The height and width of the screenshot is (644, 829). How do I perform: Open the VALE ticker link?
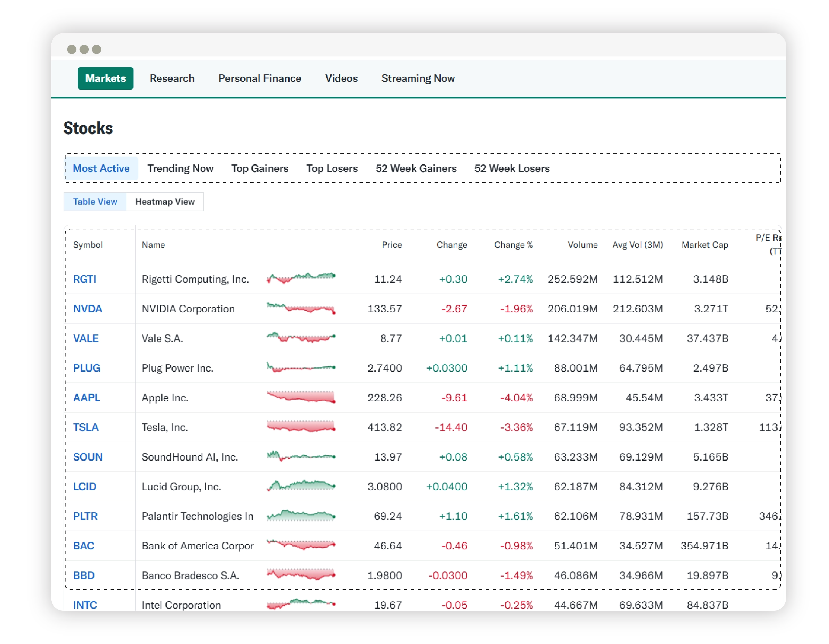pyautogui.click(x=85, y=338)
